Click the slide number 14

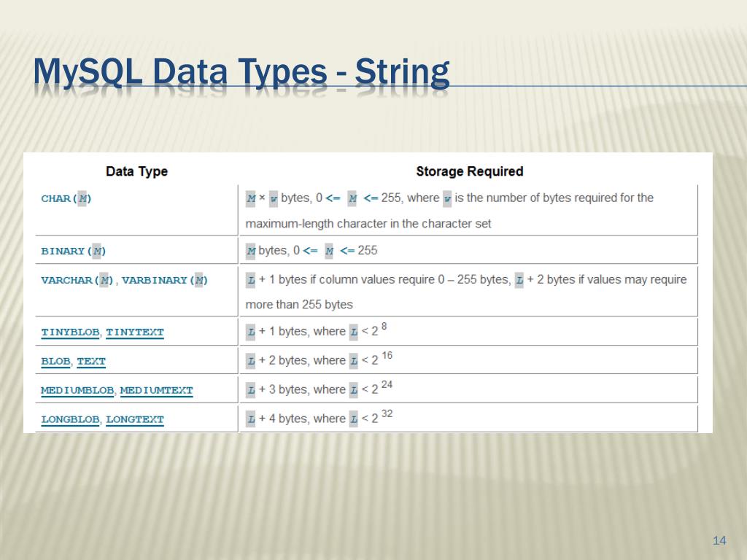coord(719,540)
